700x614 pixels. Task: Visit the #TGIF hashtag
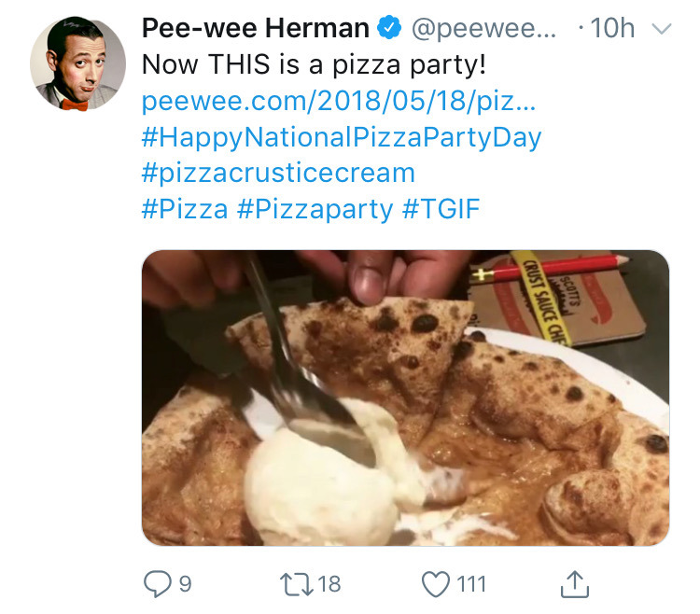[x=441, y=208]
